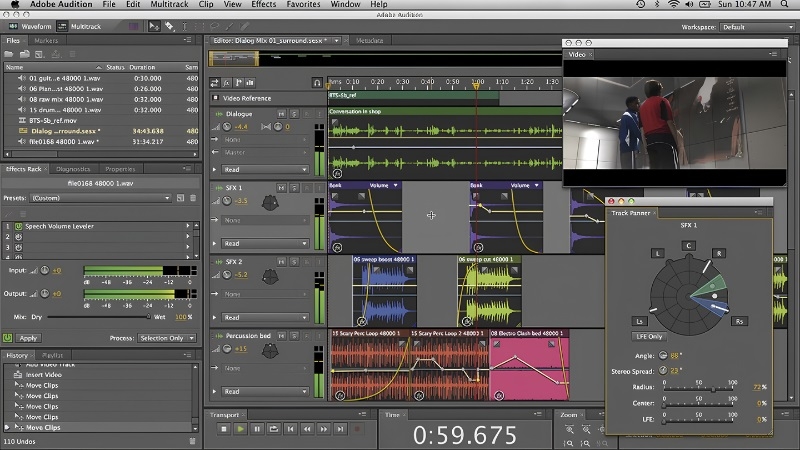Solo the SFX 2 track
This screenshot has width=800, height=450.
[x=294, y=262]
